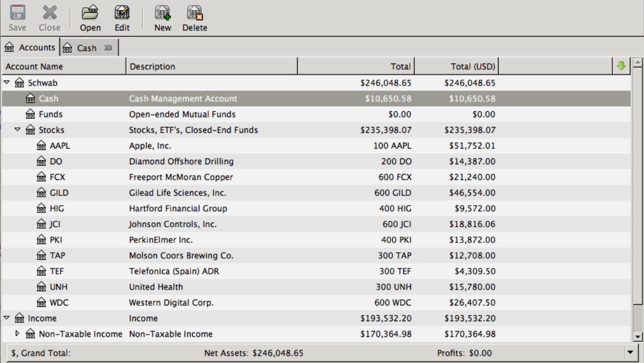
Task: Collapse the Stocks sub-account
Action: point(18,130)
